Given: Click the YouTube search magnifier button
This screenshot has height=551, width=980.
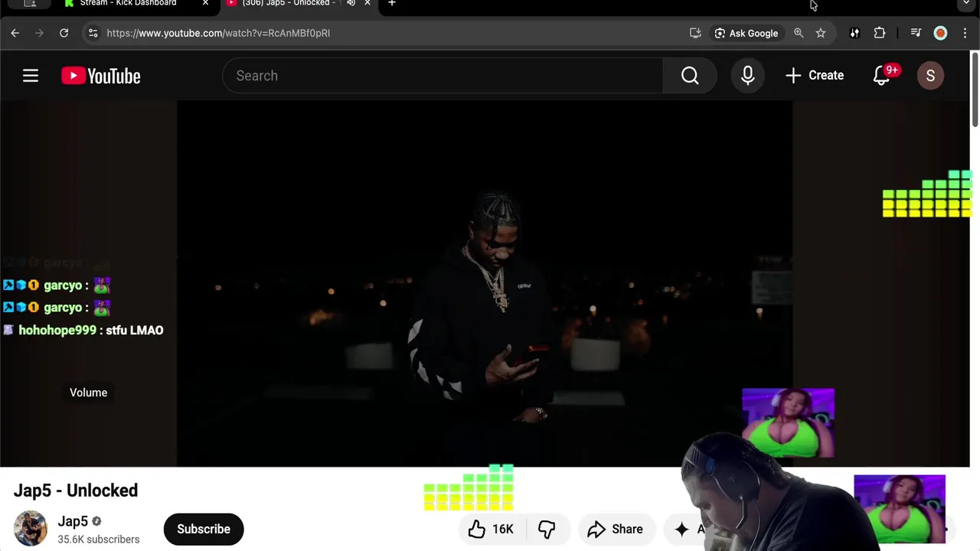Looking at the screenshot, I should (690, 76).
